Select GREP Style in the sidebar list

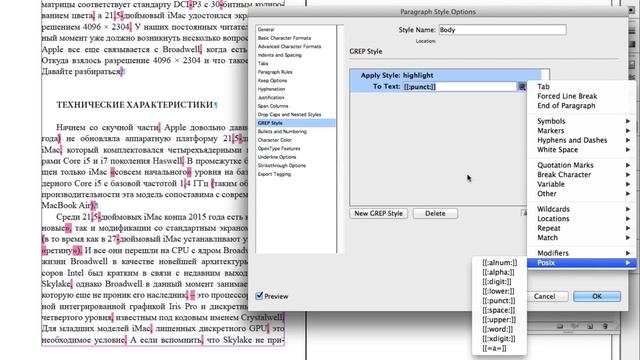coord(296,123)
